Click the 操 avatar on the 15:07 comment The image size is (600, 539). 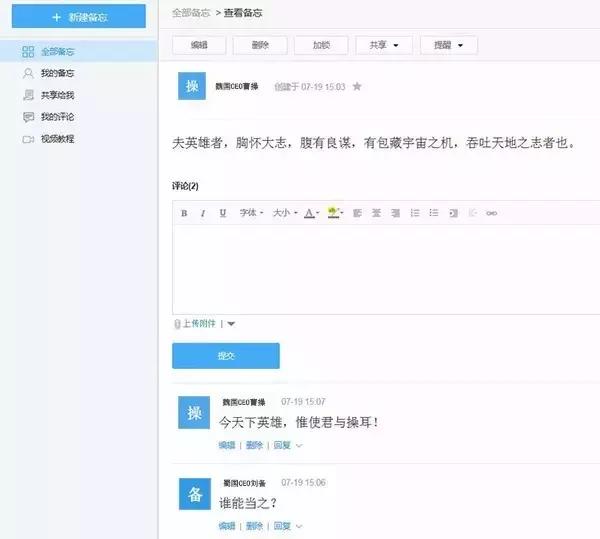pos(194,413)
